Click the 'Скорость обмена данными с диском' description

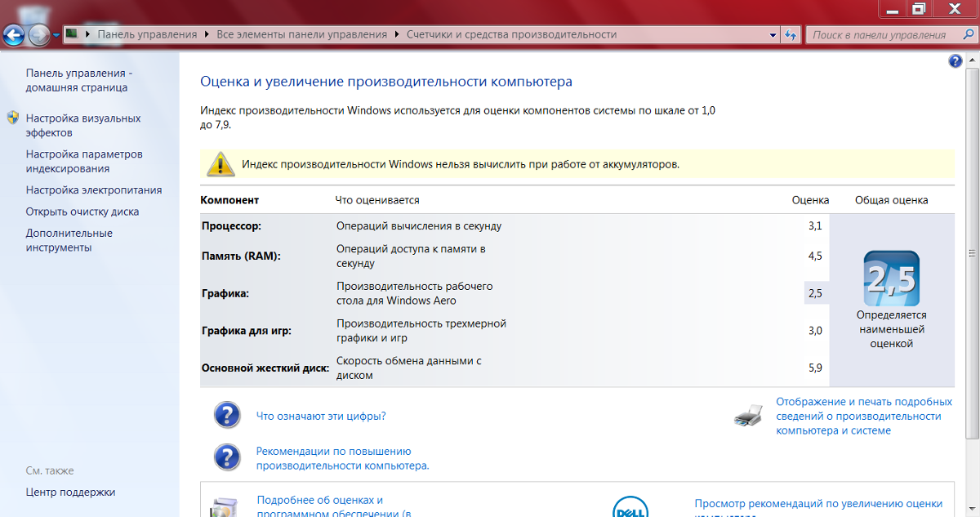tap(410, 368)
